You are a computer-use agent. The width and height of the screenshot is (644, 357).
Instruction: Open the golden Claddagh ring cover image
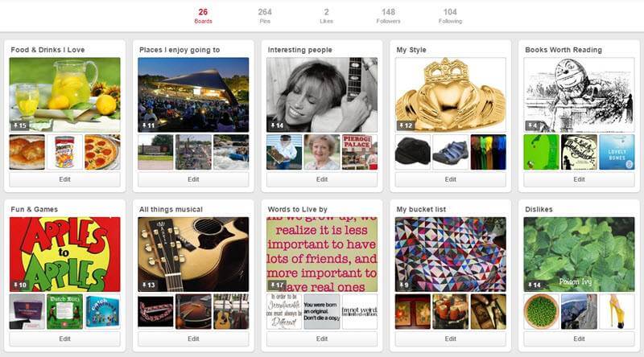(451, 94)
